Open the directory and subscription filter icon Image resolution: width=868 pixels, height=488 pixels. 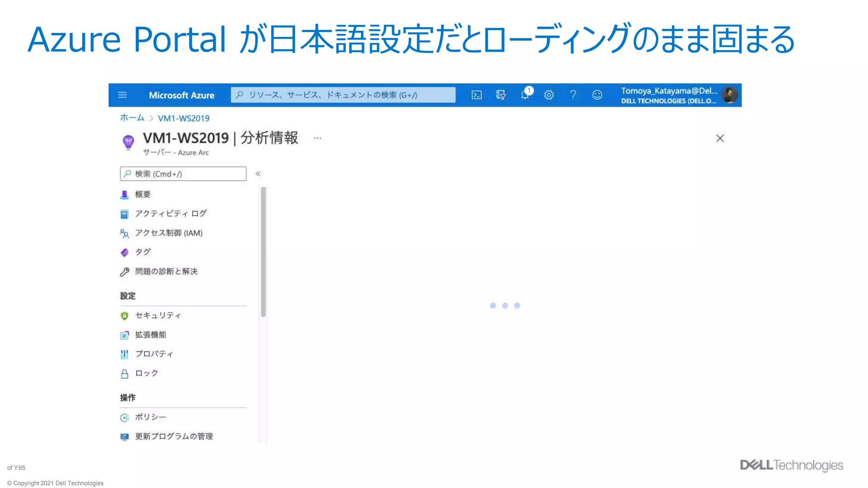(501, 95)
